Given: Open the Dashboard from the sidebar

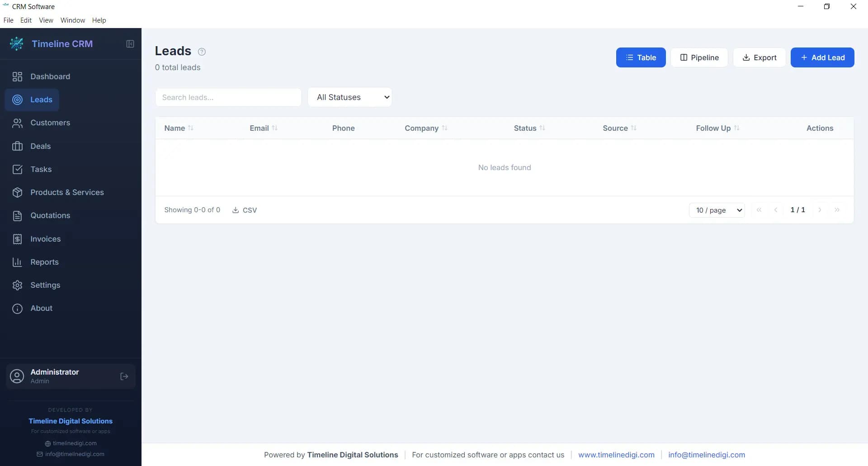Looking at the screenshot, I should [50, 76].
